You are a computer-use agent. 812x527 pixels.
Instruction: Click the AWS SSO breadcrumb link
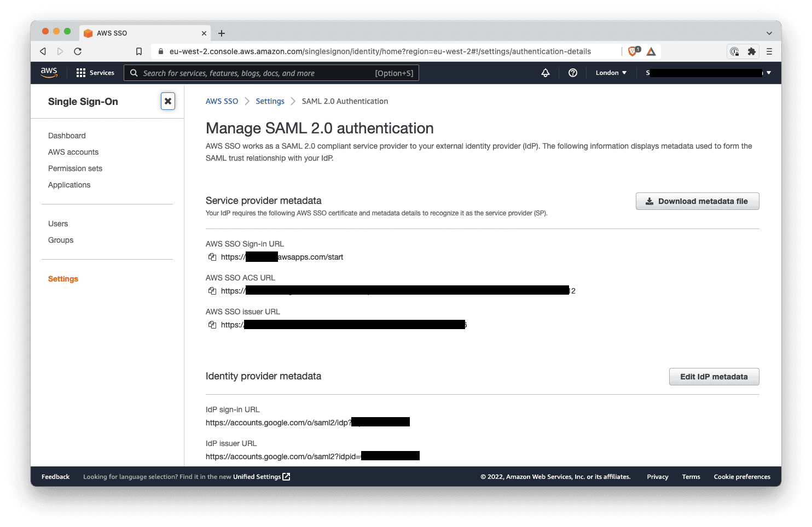(222, 101)
